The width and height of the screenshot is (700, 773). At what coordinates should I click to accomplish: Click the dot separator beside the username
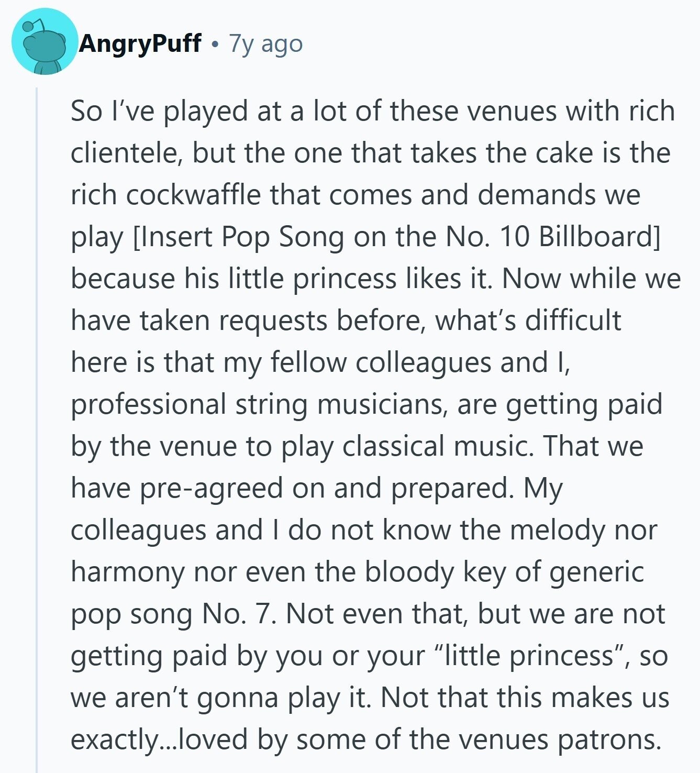pos(215,45)
